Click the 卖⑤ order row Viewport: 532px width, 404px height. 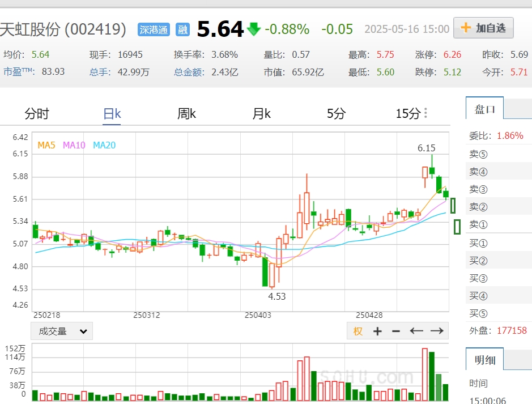(x=499, y=154)
